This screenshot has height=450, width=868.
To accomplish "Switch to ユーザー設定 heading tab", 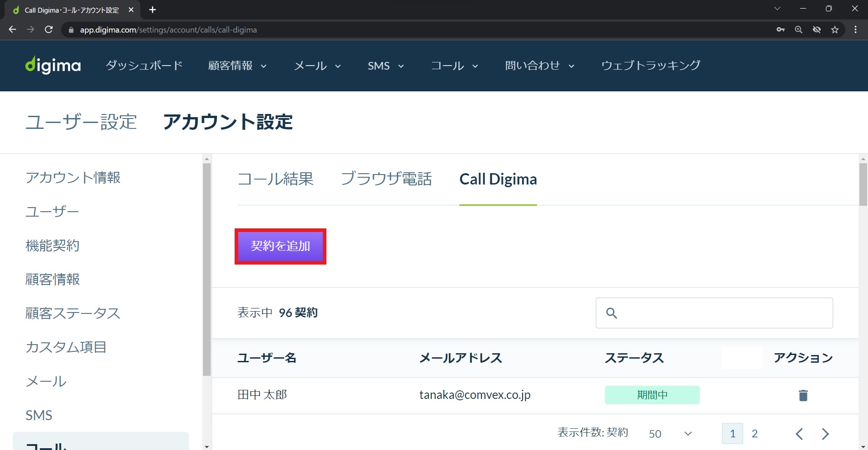I will click(x=81, y=122).
